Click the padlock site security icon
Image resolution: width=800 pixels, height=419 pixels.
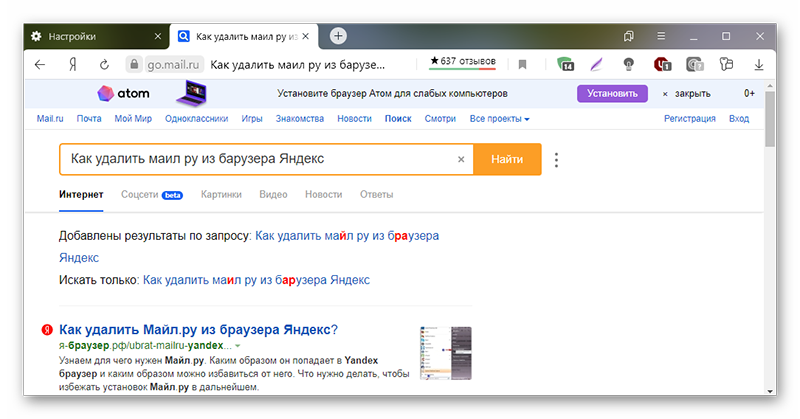pos(134,64)
